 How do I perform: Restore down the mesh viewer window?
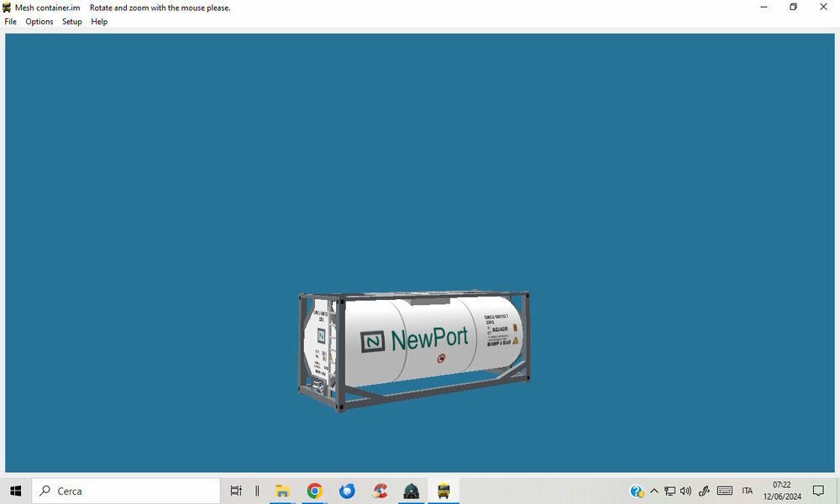794,7
